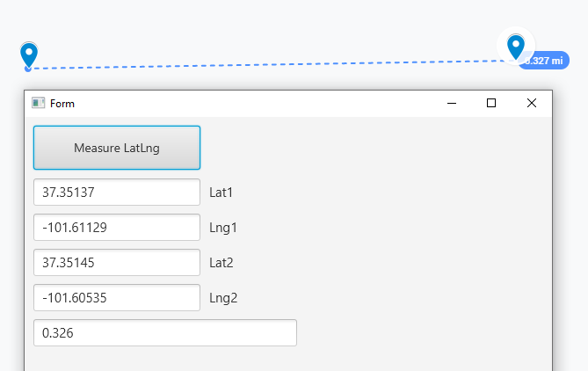Click into the Lat2 field showing 37.35145
588x371 pixels.
(x=117, y=262)
